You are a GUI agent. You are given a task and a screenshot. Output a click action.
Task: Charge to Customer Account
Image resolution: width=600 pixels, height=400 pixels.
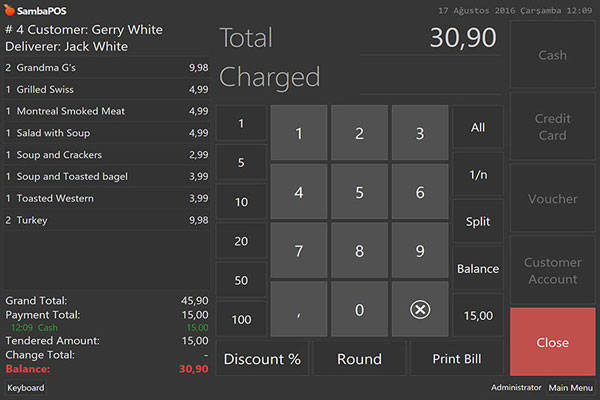552,271
